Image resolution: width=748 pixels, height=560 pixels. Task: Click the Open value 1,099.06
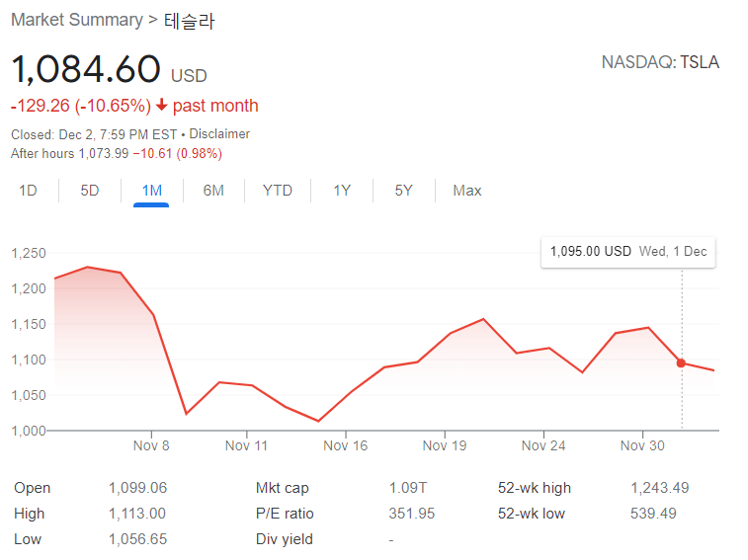[x=138, y=488]
